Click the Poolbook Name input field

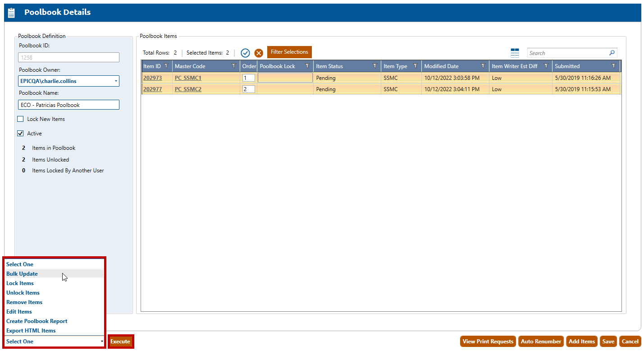coord(69,105)
